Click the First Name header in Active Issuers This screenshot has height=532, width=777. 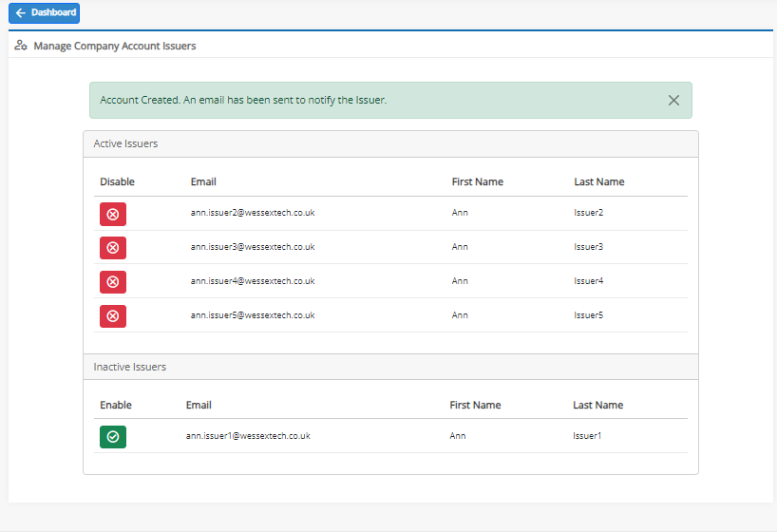coord(477,182)
